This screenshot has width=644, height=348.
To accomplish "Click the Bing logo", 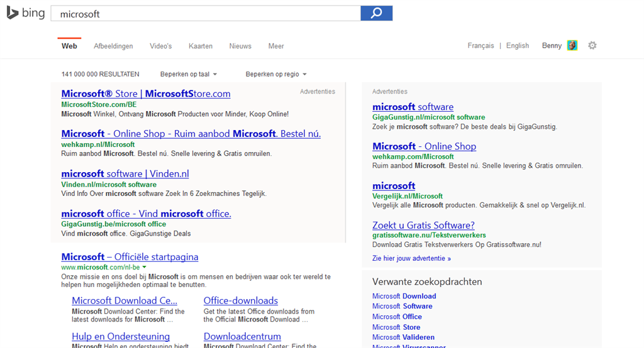I will click(x=25, y=13).
